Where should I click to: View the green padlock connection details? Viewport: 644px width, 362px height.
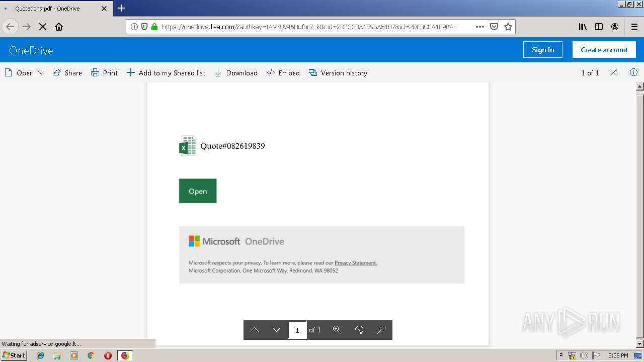tap(154, 27)
